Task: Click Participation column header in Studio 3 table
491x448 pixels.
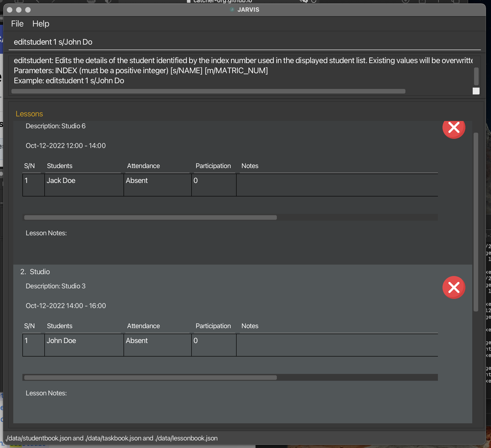Action: pos(213,326)
